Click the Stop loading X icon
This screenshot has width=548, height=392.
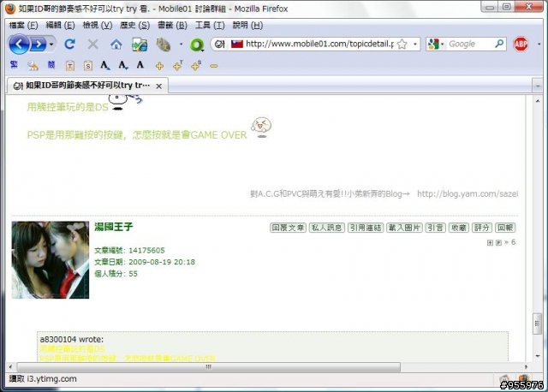click(93, 44)
